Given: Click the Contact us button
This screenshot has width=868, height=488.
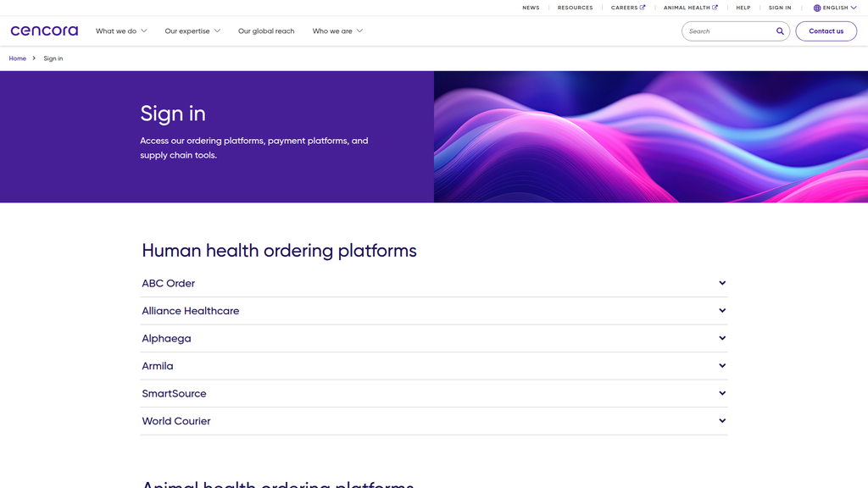Looking at the screenshot, I should click(x=826, y=31).
